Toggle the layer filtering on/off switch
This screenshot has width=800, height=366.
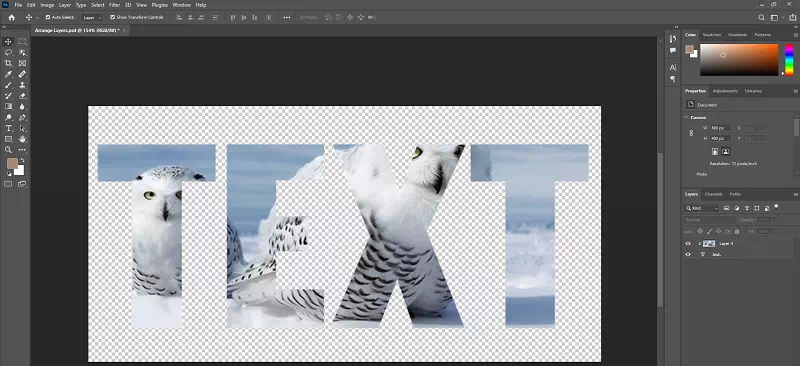click(x=777, y=207)
